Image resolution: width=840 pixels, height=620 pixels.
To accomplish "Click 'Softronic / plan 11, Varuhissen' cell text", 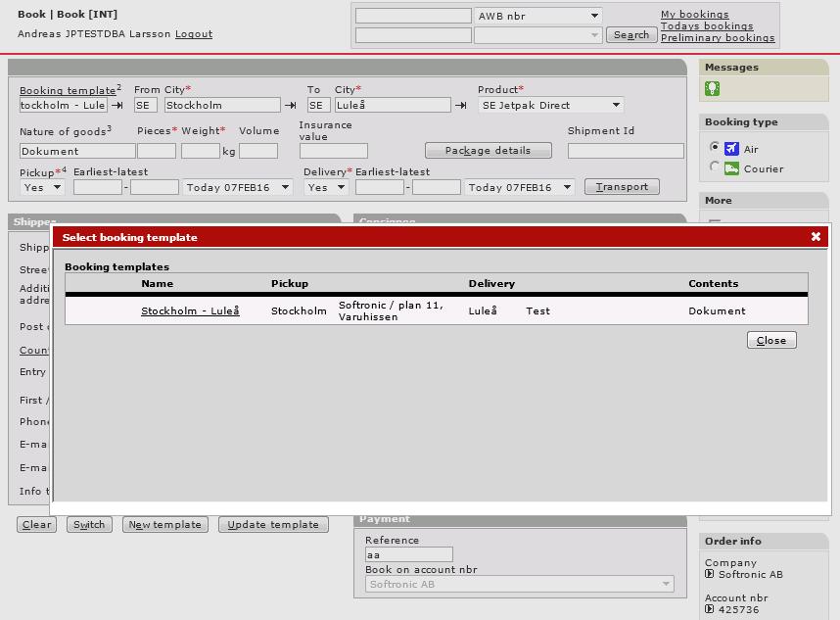I will (391, 310).
